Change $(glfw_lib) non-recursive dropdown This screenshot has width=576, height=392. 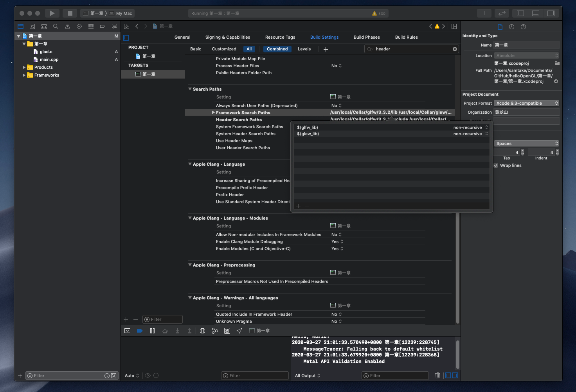pos(471,127)
